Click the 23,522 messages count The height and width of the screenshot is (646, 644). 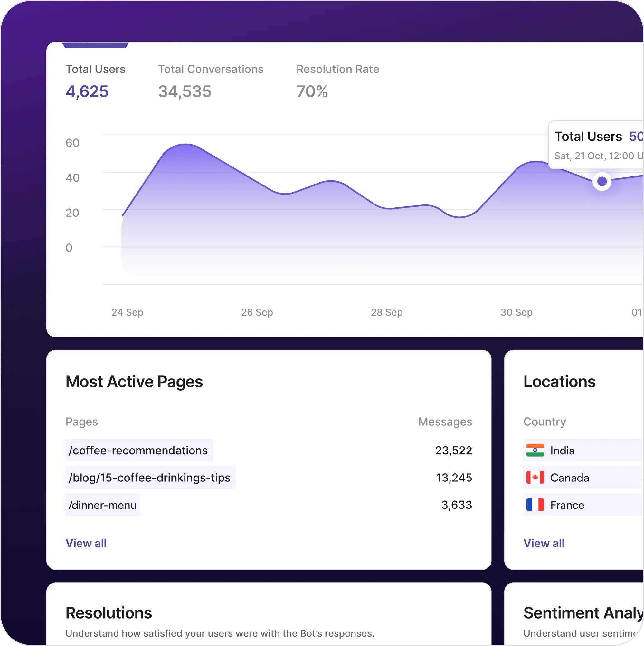point(453,450)
